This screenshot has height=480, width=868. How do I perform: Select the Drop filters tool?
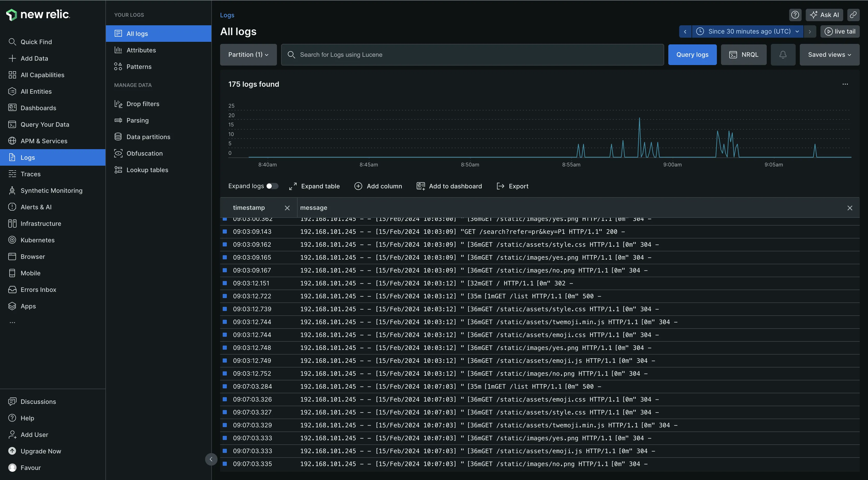pos(143,104)
